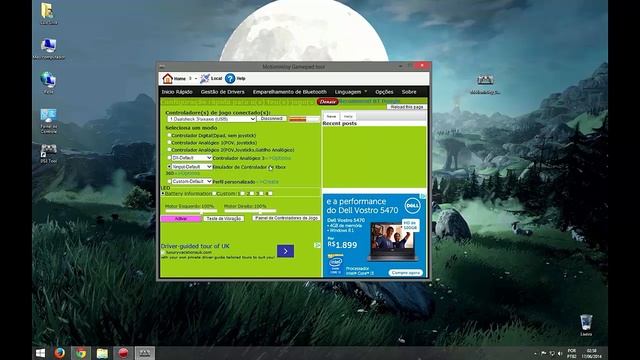The image size is (640, 360).
Task: Select Controlador Analógico 1 mode
Action: click(169, 142)
